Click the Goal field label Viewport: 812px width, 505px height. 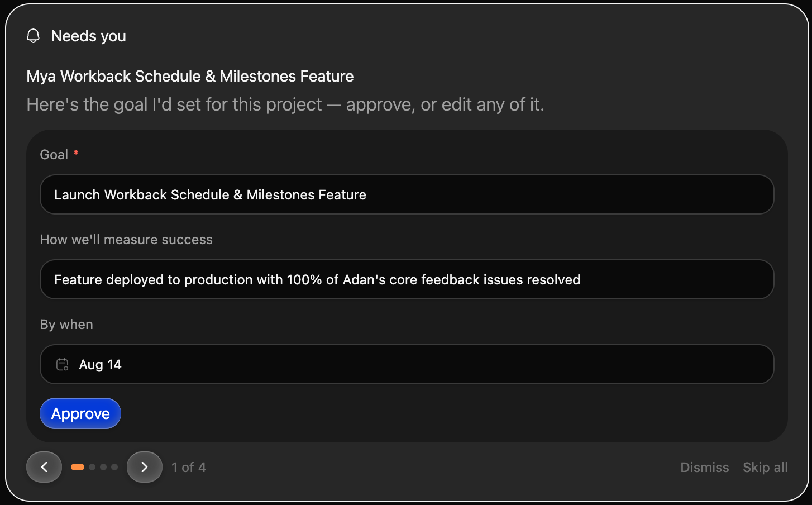[x=54, y=155]
